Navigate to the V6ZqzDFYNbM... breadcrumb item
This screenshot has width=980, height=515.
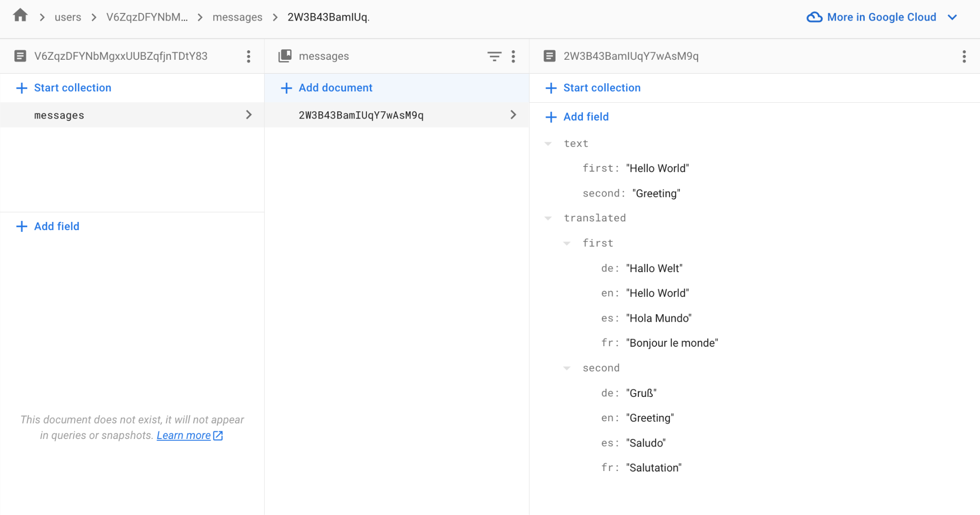click(147, 17)
